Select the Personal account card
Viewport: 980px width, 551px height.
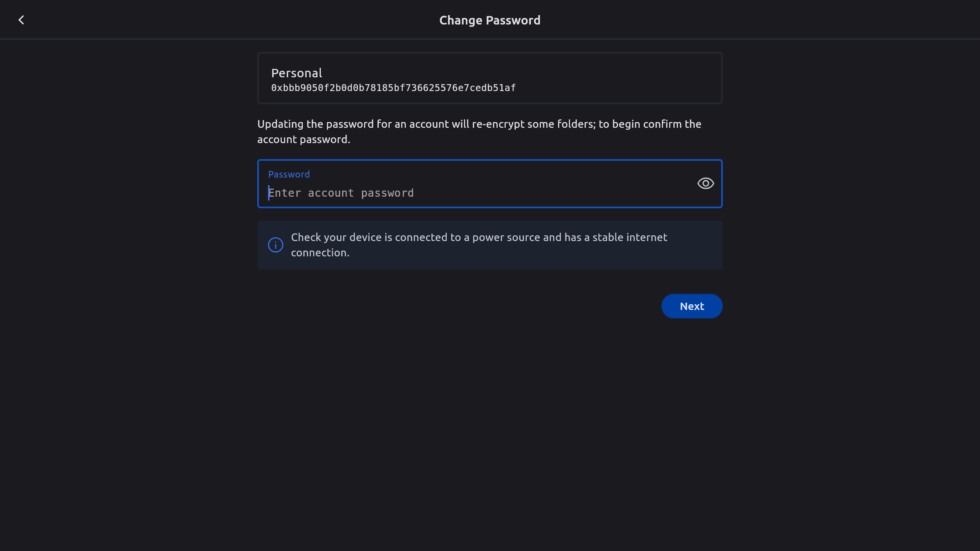[x=490, y=78]
